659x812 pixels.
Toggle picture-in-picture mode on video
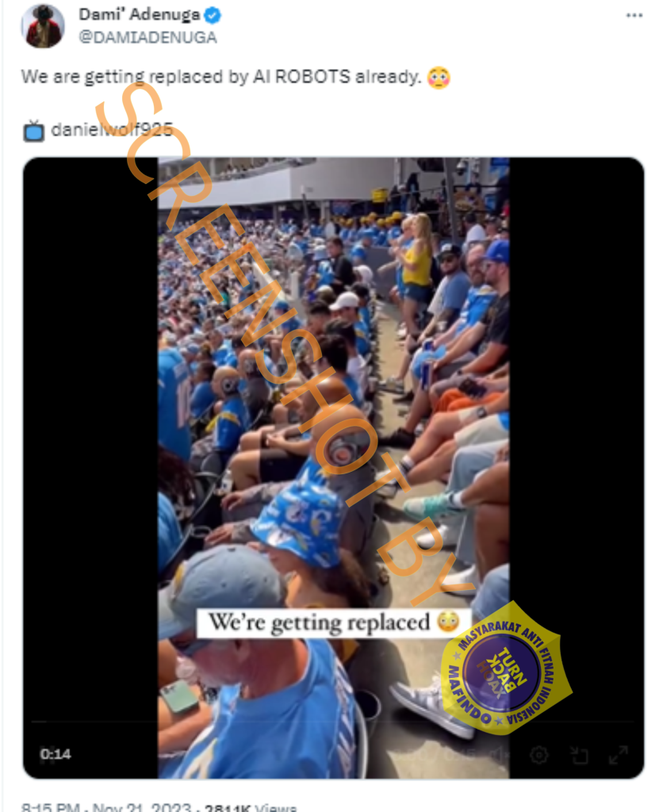click(579, 755)
